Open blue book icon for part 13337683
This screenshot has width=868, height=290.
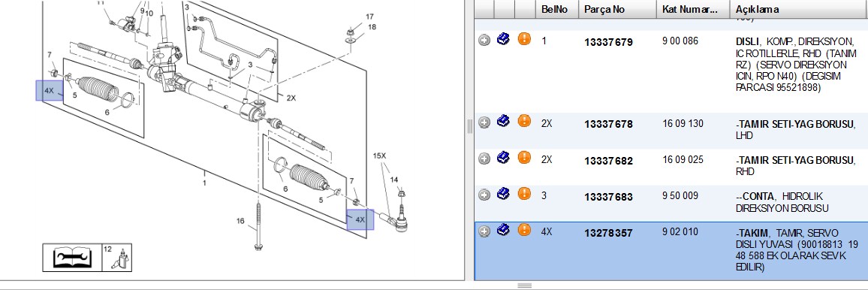[x=503, y=195]
